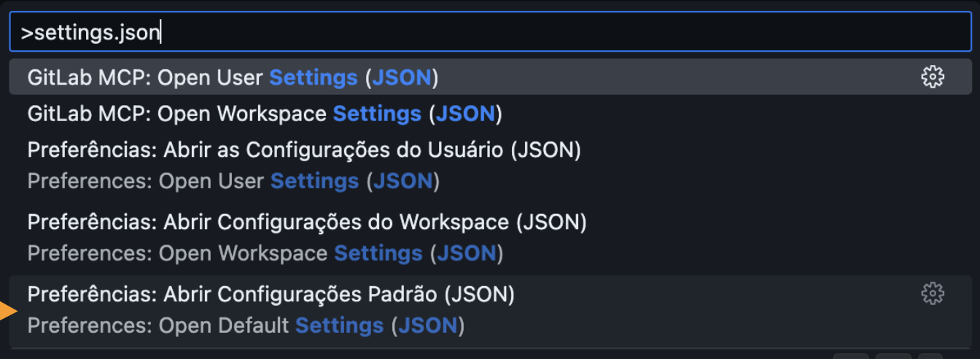The height and width of the screenshot is (359, 980).
Task: Click highlighted "Settings" in GitLab MCP User row
Action: coord(314,77)
